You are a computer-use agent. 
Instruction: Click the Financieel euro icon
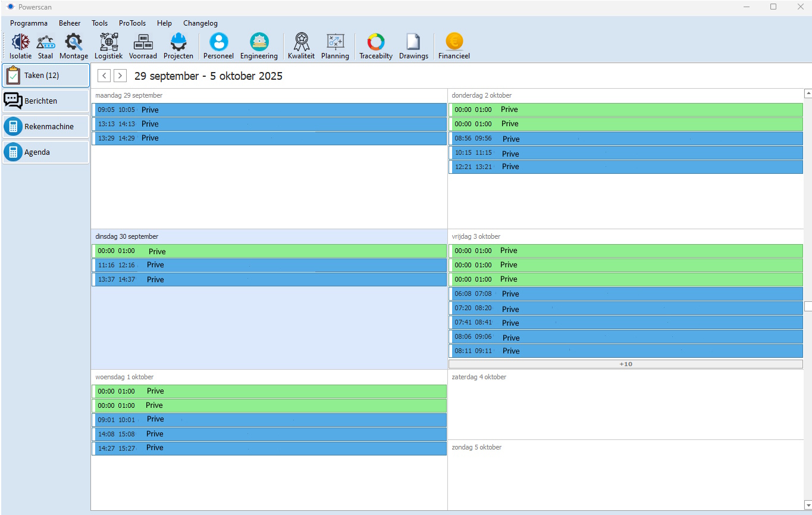click(x=454, y=45)
